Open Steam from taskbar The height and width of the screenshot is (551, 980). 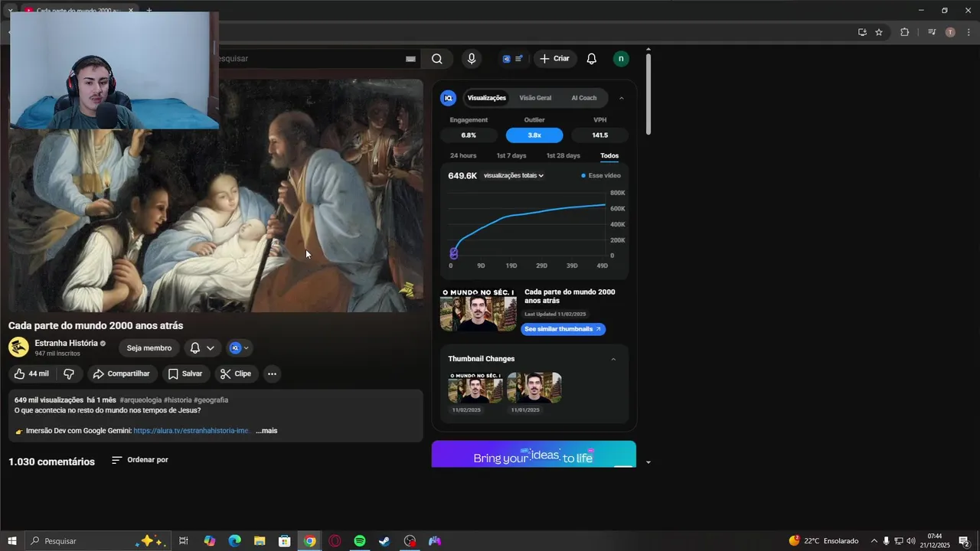(x=384, y=541)
